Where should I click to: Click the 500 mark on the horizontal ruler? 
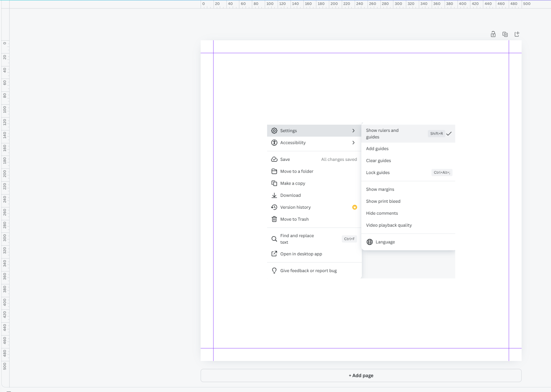click(x=527, y=4)
